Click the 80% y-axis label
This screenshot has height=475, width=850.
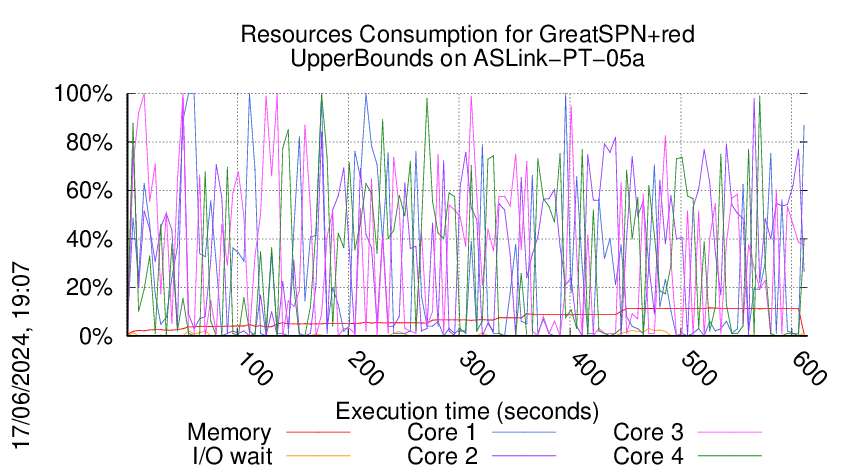[89, 143]
